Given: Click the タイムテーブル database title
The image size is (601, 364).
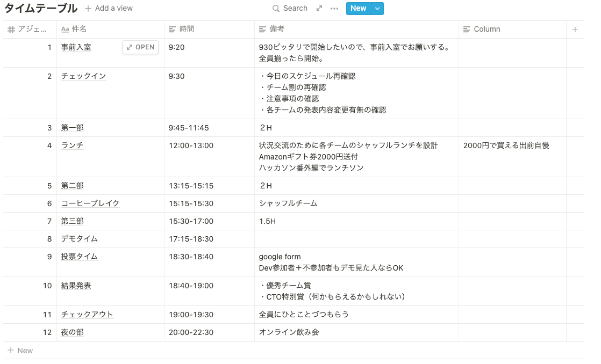Looking at the screenshot, I should pyautogui.click(x=40, y=9).
